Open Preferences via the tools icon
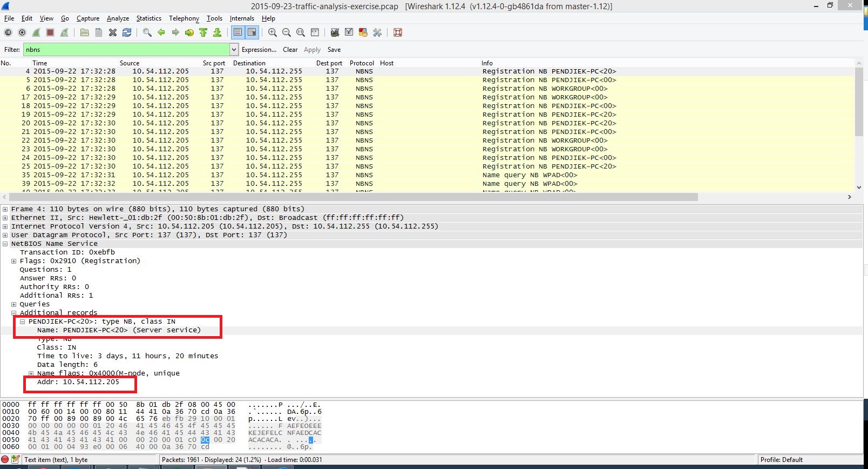 click(377, 32)
